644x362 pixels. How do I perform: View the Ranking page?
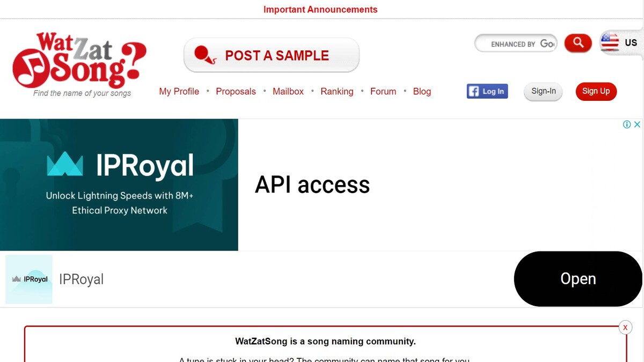pos(337,92)
